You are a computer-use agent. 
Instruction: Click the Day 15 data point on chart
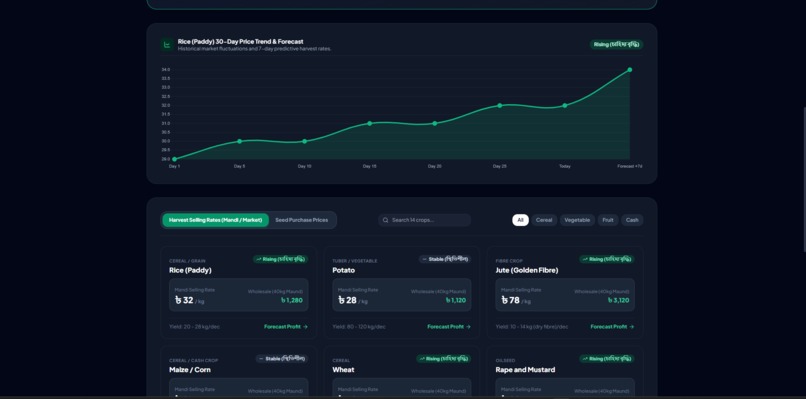370,123
